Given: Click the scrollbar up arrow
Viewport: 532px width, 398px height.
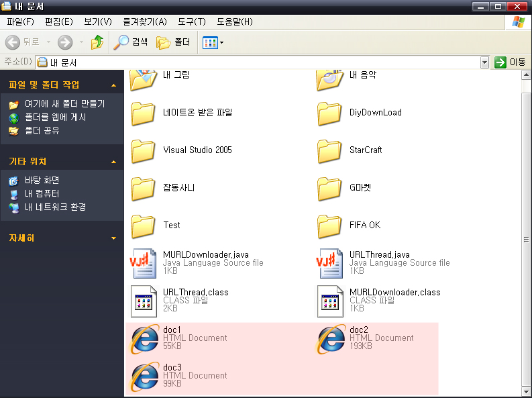Looking at the screenshot, I should click(x=526, y=75).
